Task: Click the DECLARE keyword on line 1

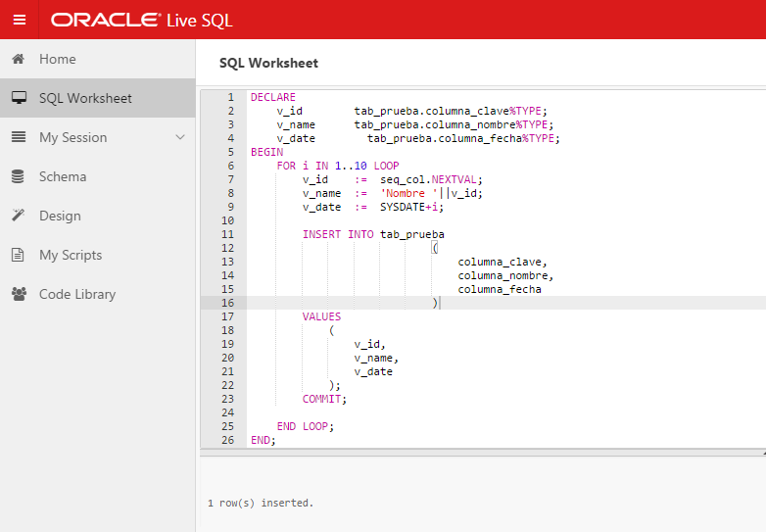Action: click(x=273, y=97)
